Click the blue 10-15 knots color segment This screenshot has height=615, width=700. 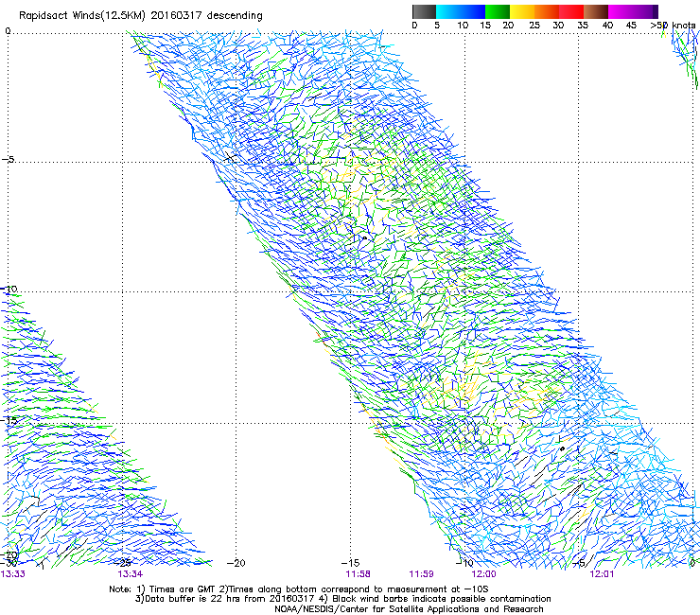(473, 11)
